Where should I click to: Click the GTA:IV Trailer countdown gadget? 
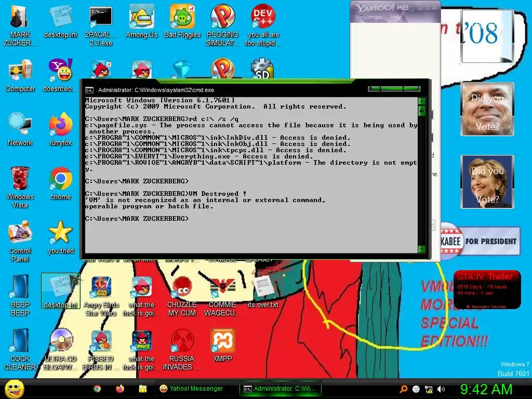click(x=487, y=290)
